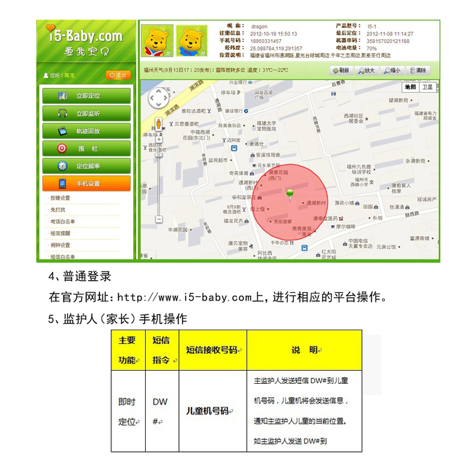Click the map icon on 立即定位

(x=63, y=96)
